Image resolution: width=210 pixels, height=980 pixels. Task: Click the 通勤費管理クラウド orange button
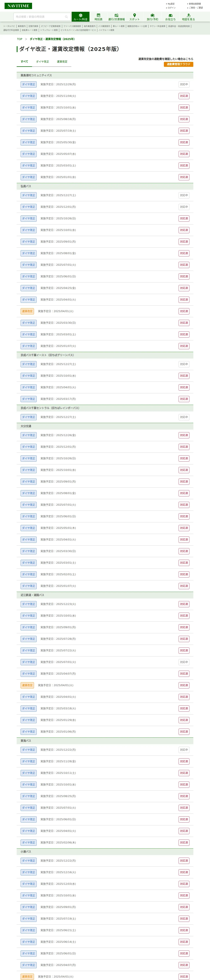(x=178, y=64)
